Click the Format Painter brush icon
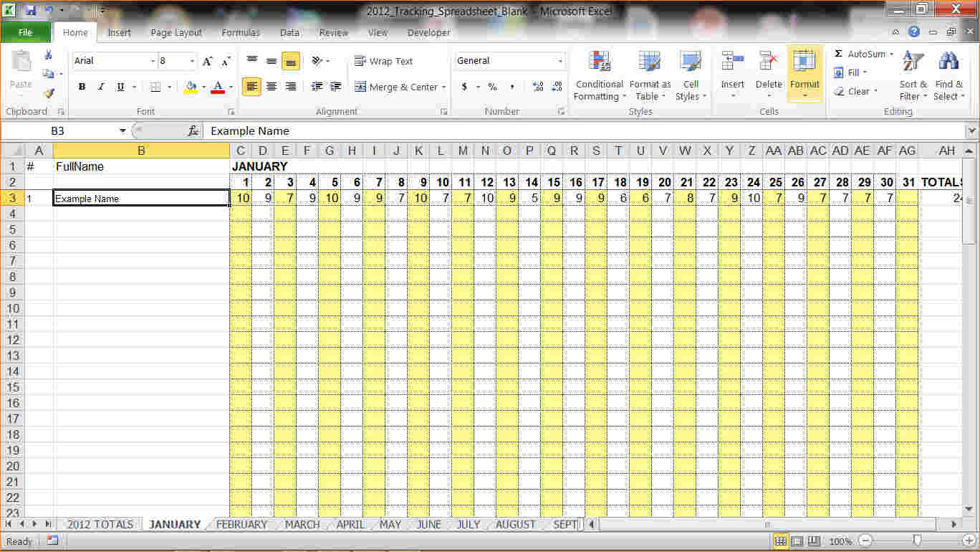The height and width of the screenshot is (552, 980). point(49,93)
